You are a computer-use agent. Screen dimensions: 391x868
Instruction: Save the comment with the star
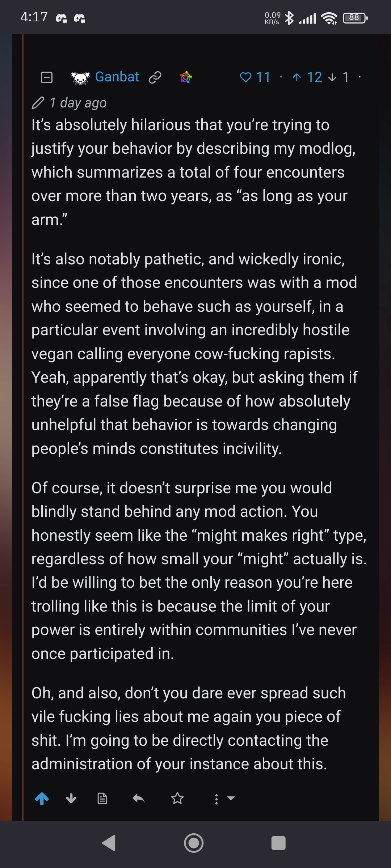click(x=177, y=798)
